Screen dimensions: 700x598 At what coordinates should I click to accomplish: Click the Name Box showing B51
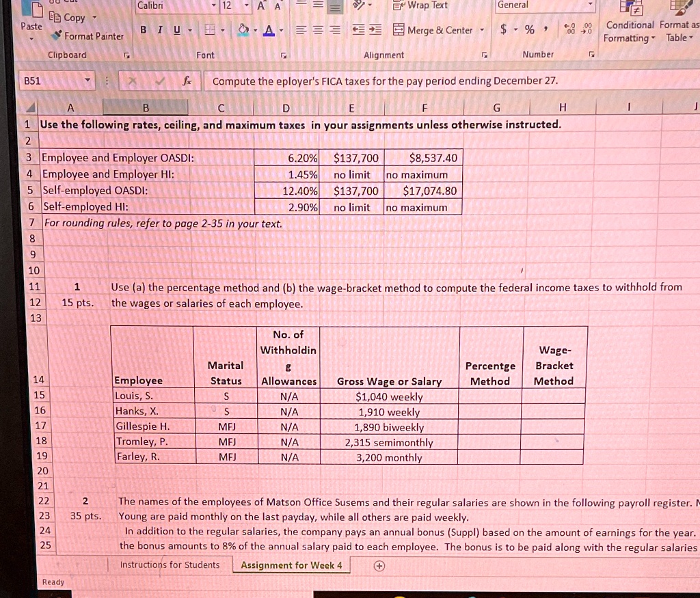(x=48, y=81)
